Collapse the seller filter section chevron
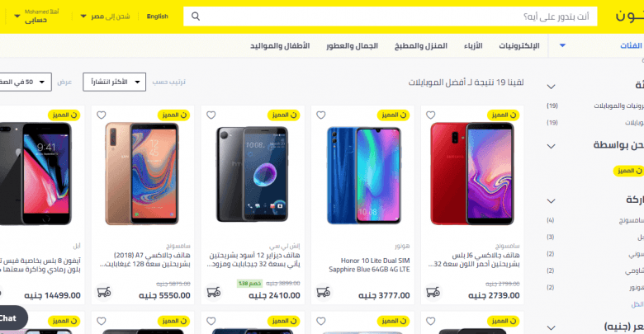The image size is (644, 334). [552, 146]
